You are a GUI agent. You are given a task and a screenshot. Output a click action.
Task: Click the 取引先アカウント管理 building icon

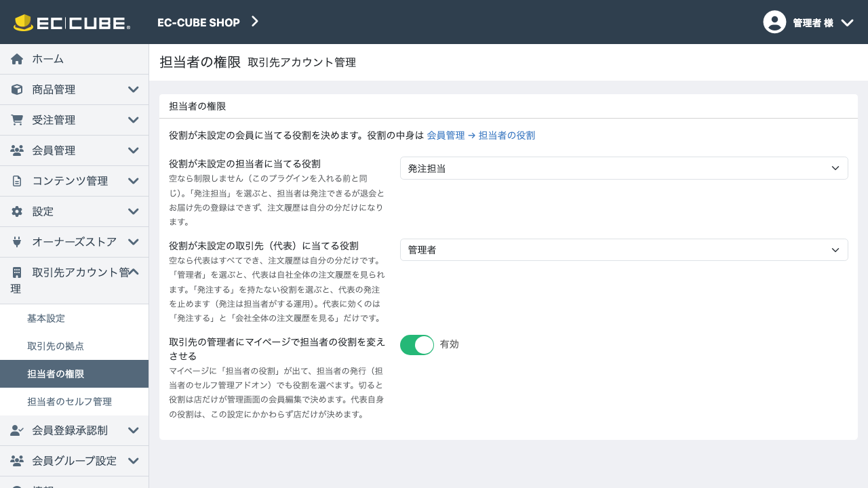click(17, 272)
